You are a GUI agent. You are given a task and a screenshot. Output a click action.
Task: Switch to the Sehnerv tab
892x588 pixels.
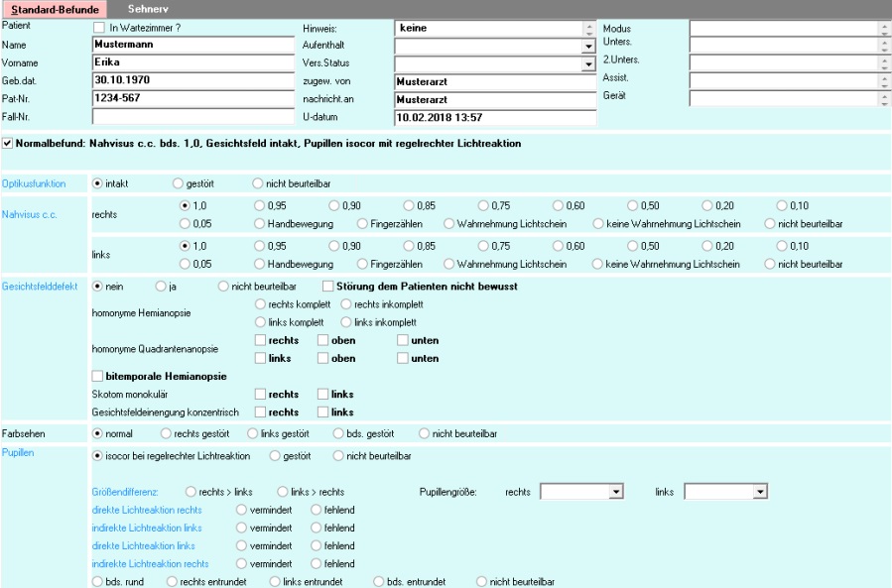coord(148,9)
